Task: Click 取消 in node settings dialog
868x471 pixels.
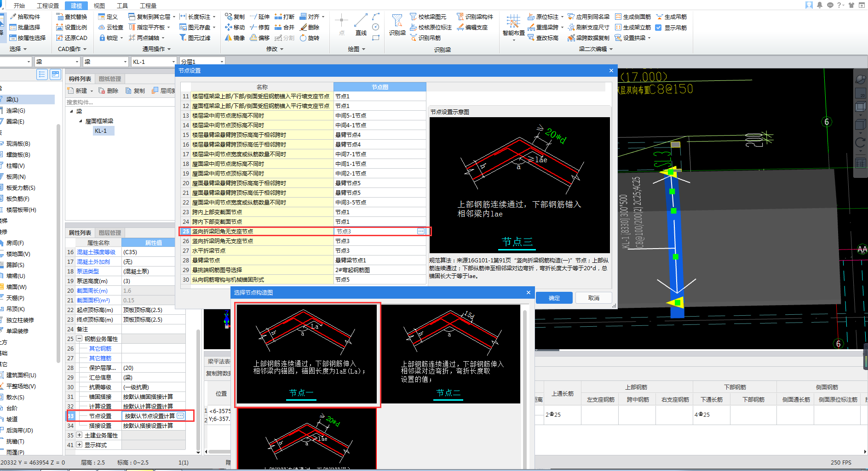Action: (x=594, y=298)
